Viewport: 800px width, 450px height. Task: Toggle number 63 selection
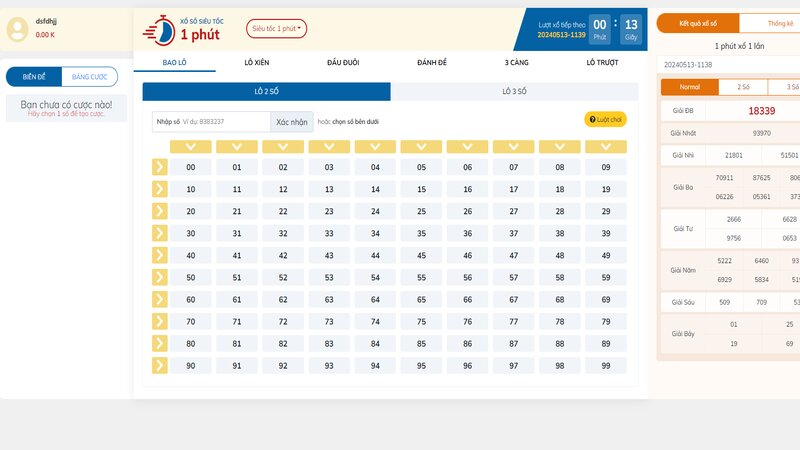click(329, 299)
